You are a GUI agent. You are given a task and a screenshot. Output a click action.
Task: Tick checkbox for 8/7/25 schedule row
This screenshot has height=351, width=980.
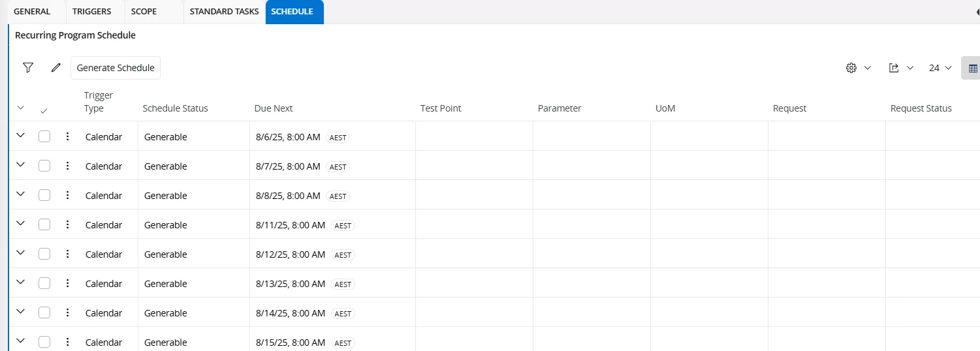click(44, 166)
